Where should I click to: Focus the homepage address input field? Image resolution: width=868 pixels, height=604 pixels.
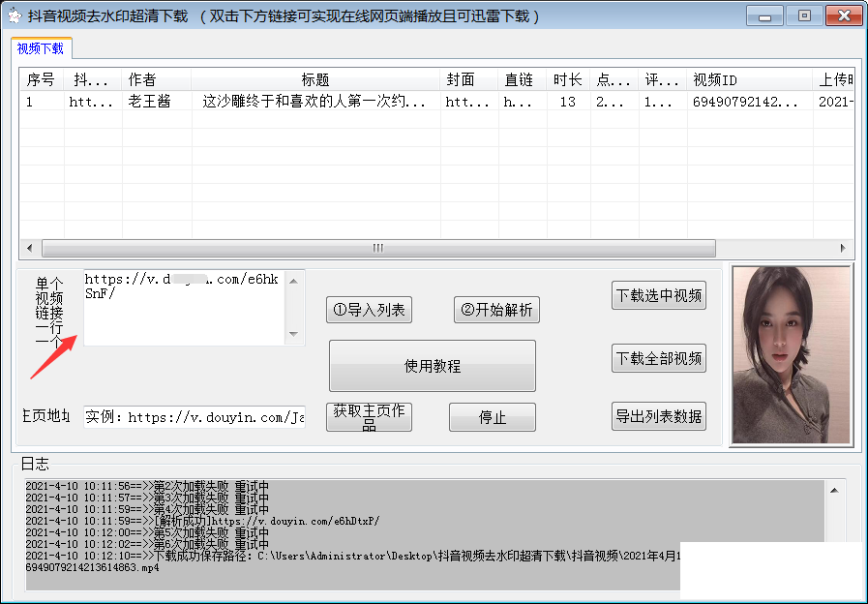pos(195,417)
